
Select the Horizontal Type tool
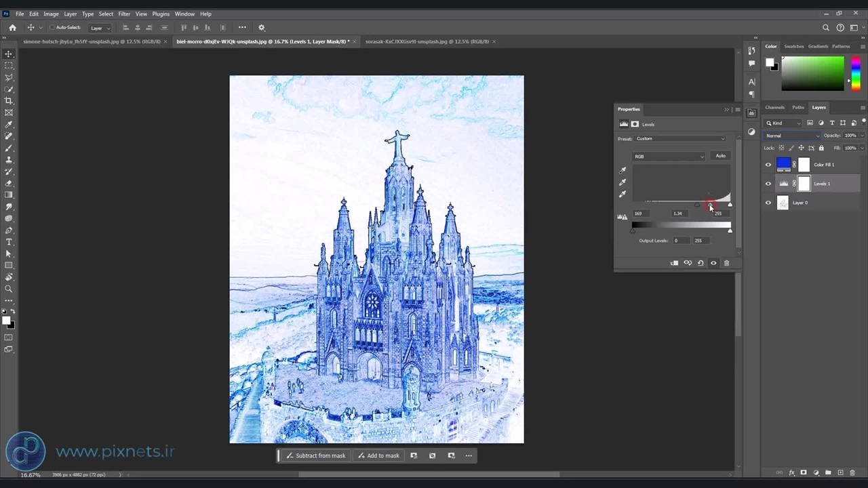coord(9,242)
